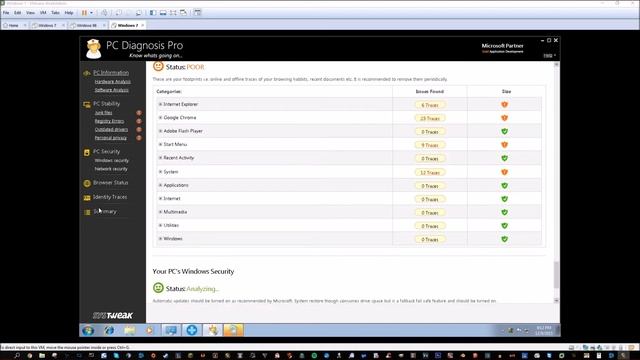Click orange warning shield in Internet Explorer row

click(504, 104)
